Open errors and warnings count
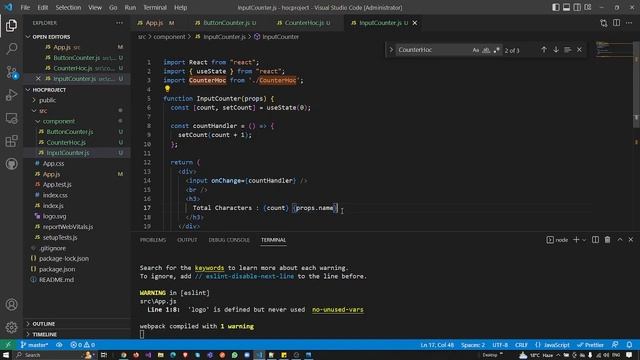The image size is (640, 360). pos(82,345)
